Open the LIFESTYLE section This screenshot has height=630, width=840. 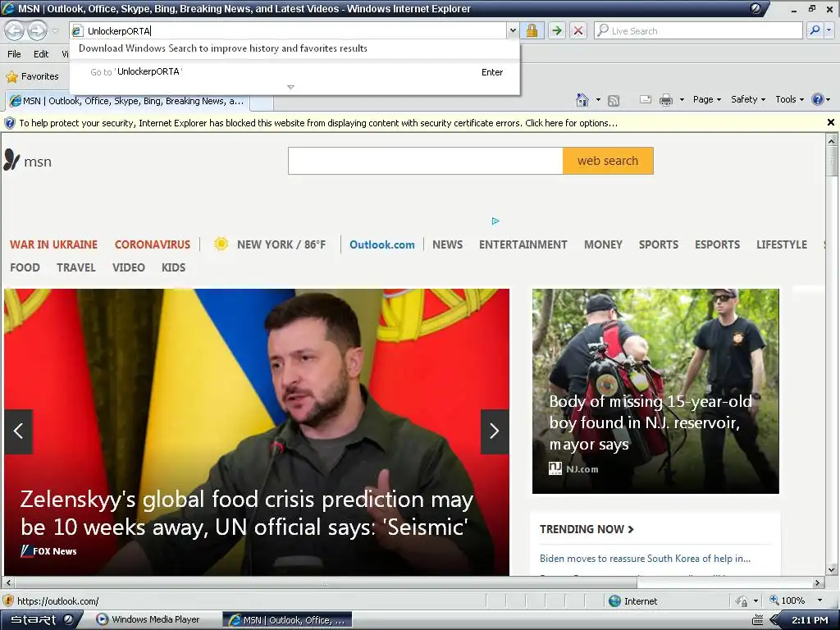coord(782,244)
